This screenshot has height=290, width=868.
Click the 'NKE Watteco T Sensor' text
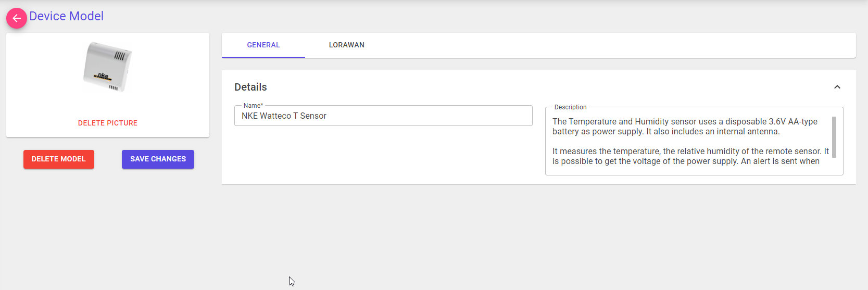pos(284,116)
